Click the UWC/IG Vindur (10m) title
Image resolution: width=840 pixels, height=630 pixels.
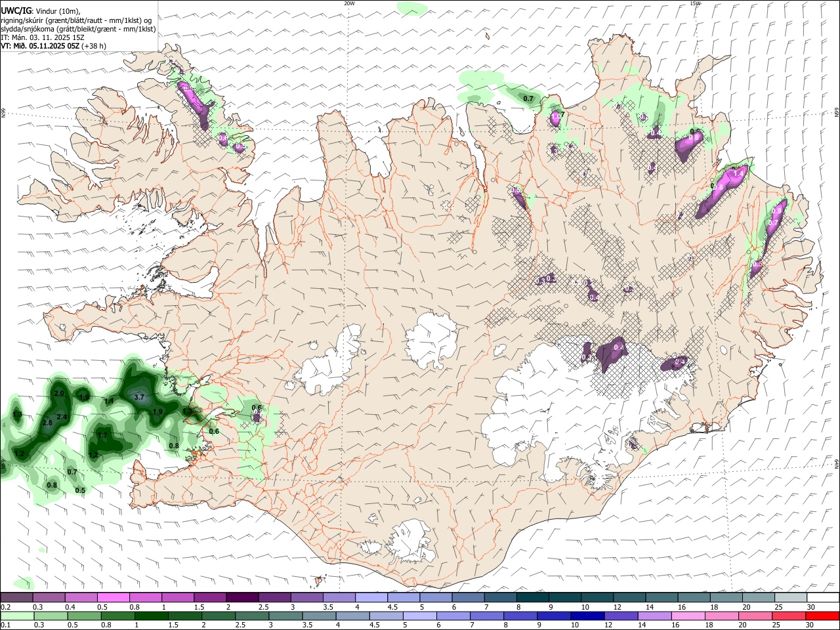tap(41, 10)
